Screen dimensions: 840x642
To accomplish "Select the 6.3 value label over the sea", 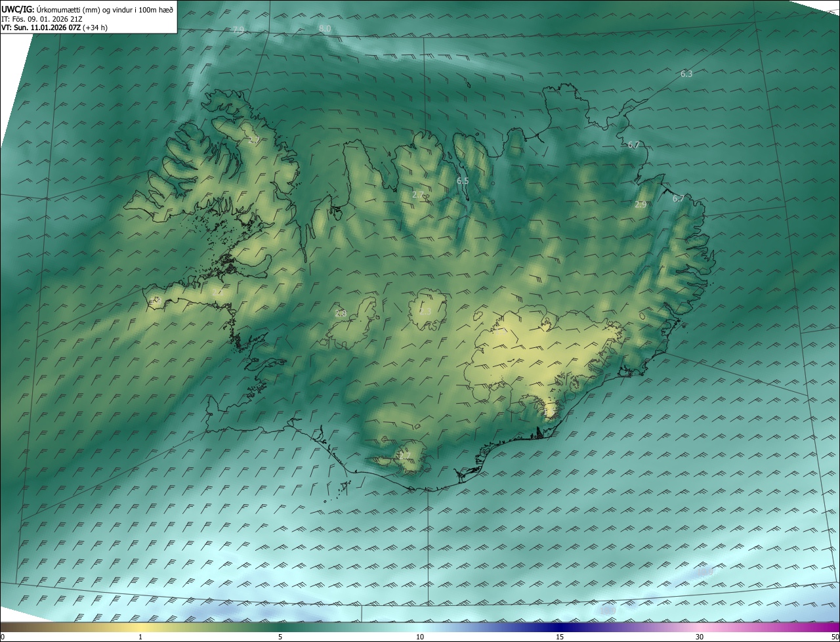I will pos(686,74).
